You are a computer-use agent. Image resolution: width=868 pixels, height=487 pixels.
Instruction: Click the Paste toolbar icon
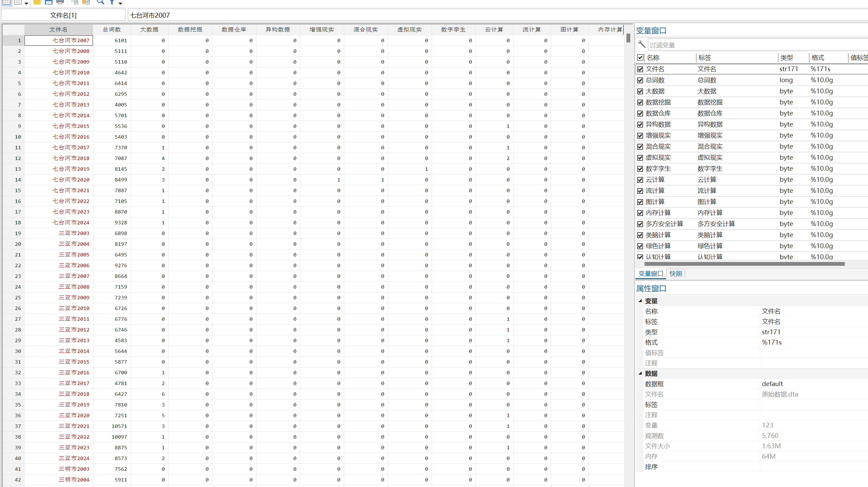point(86,2)
